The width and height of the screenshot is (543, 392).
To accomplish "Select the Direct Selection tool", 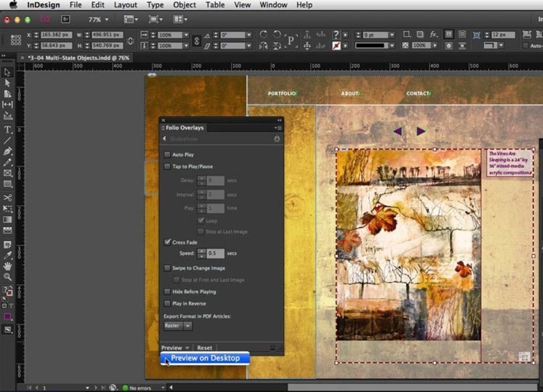I will (7, 83).
